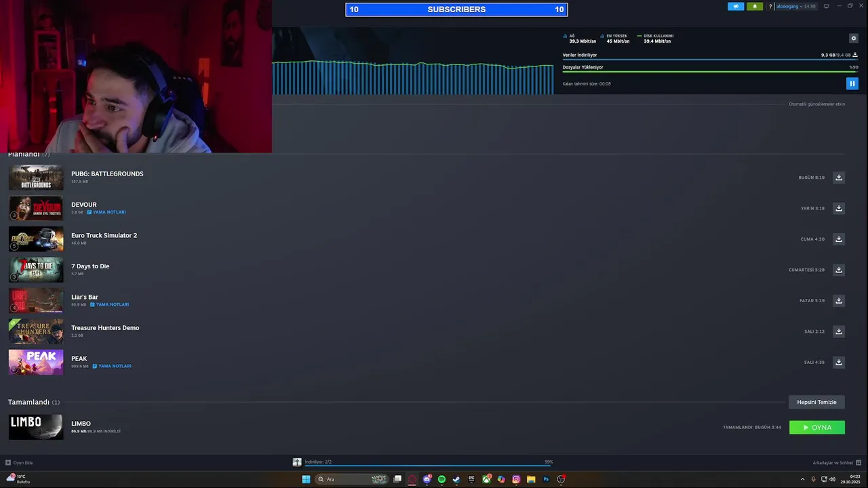The height and width of the screenshot is (488, 868).
Task: Click the CUMARTESİ 5:28 scheduled time
Action: (x=806, y=270)
